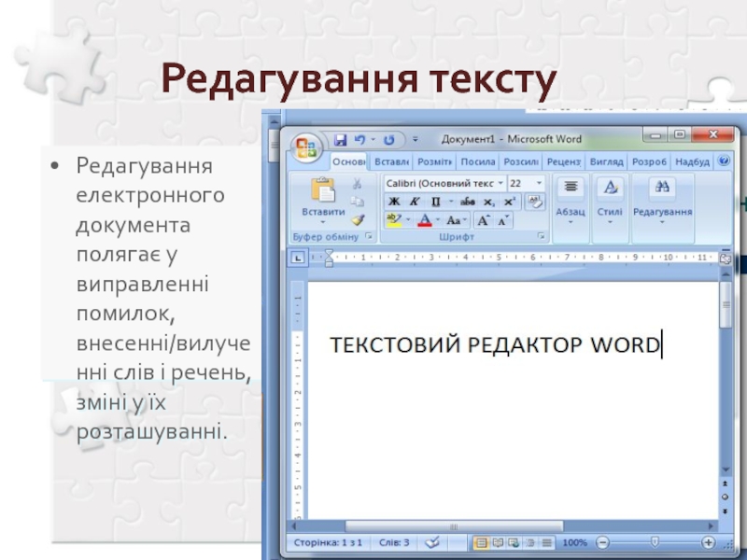Open the undo history dropdown arrow

(x=373, y=139)
